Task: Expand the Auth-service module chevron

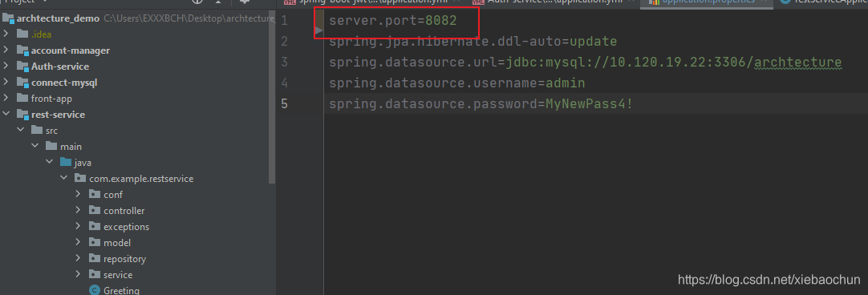Action: [6, 67]
